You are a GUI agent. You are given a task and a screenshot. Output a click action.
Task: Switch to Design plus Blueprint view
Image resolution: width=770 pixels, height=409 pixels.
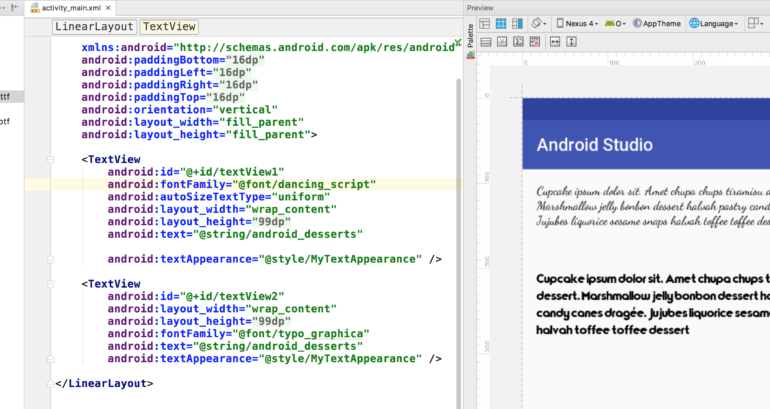(518, 23)
